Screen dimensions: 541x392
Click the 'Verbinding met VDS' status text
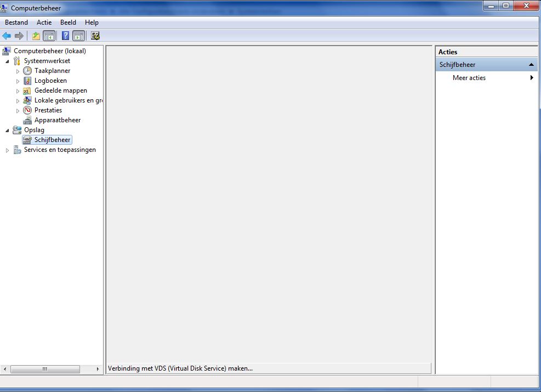[180, 368]
